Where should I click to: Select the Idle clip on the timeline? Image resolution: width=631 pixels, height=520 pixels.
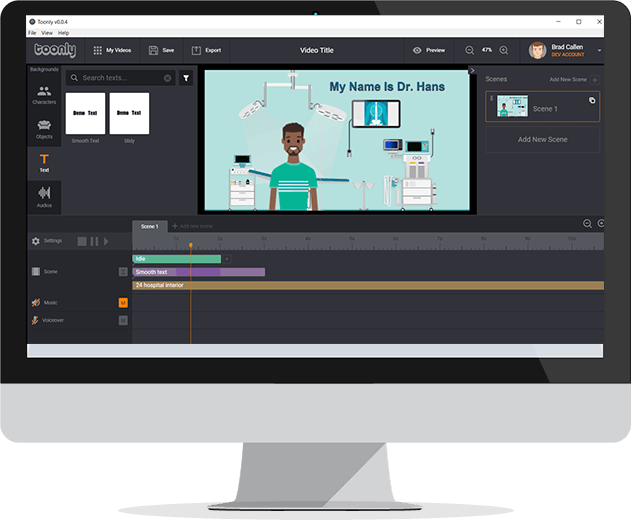pyautogui.click(x=177, y=259)
